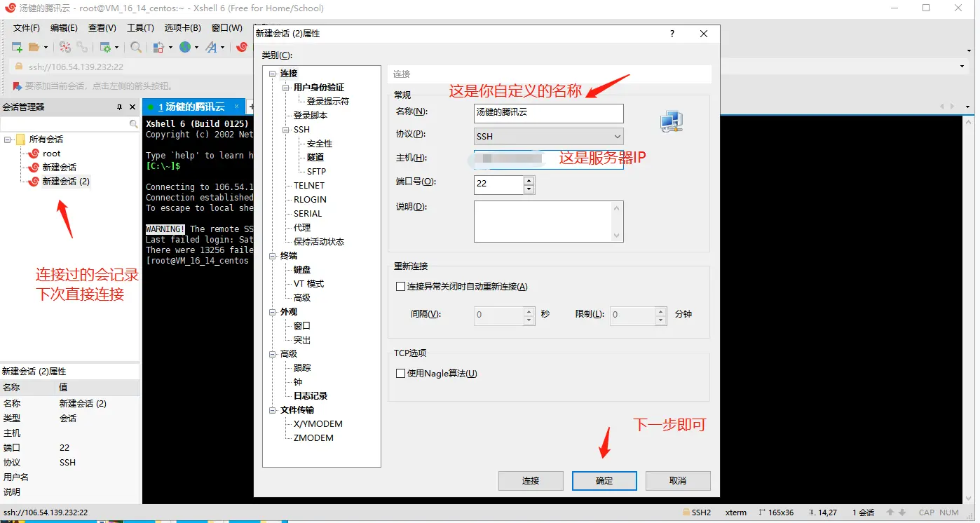The height and width of the screenshot is (523, 980).
Task: Pin the 会话管理器 panel
Action: (x=119, y=107)
